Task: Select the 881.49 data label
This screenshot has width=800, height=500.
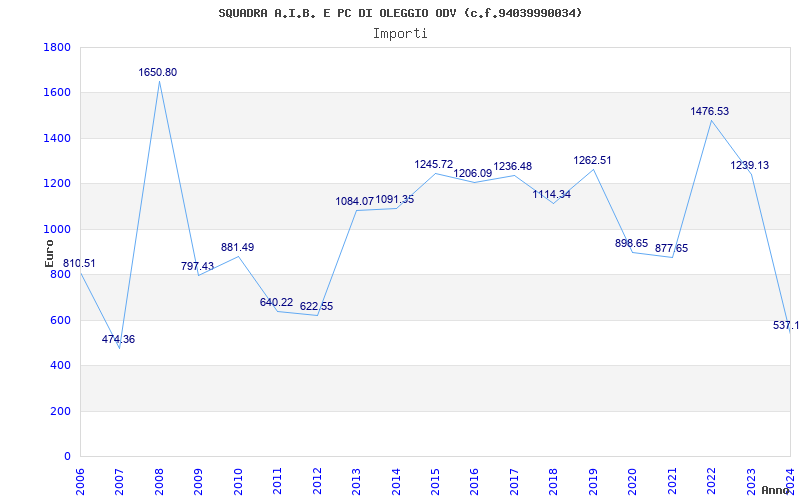Action: (237, 247)
